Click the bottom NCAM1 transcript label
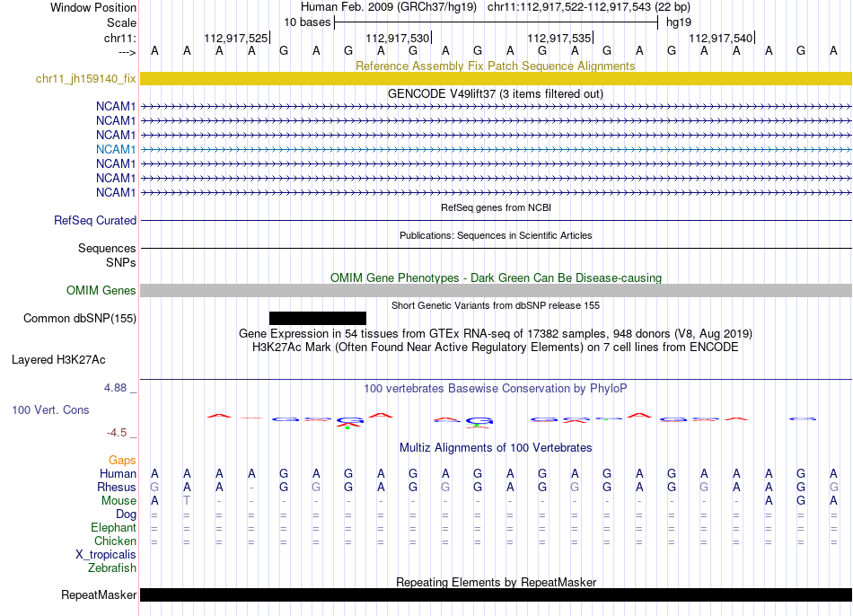This screenshot has height=616, width=853. tap(115, 192)
